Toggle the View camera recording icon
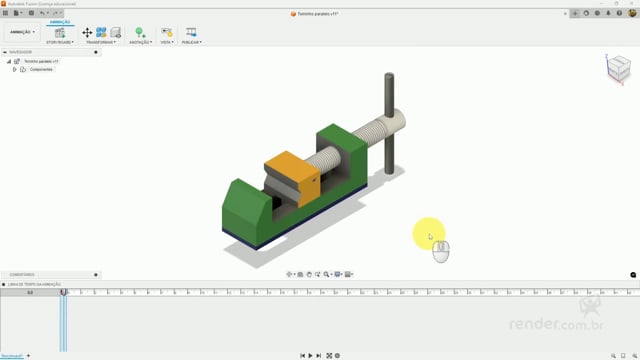This screenshot has width=640, height=360. tap(167, 32)
